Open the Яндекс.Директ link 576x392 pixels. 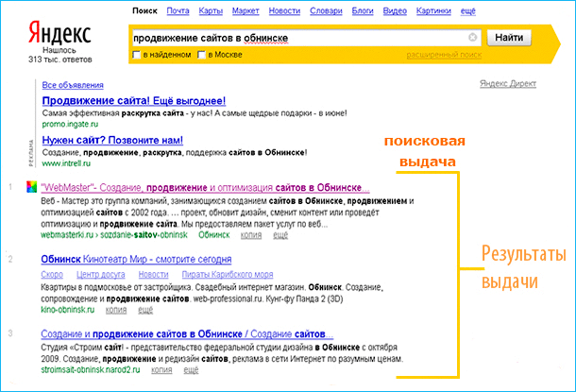[508, 84]
